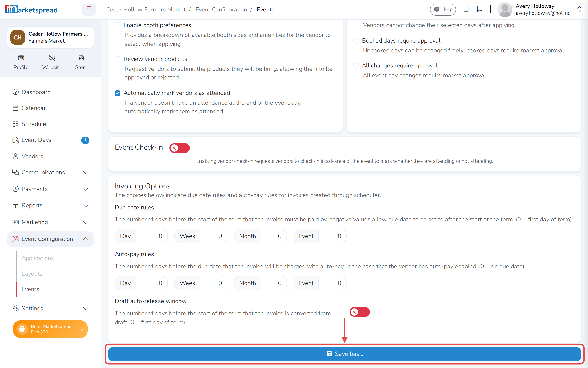Open the Store icon shortcut
This screenshot has width=588, height=368.
pos(81,62)
